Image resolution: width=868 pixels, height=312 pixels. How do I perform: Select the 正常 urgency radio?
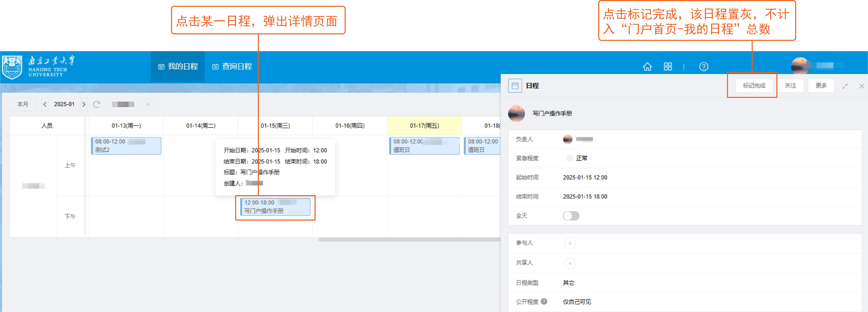(569, 158)
